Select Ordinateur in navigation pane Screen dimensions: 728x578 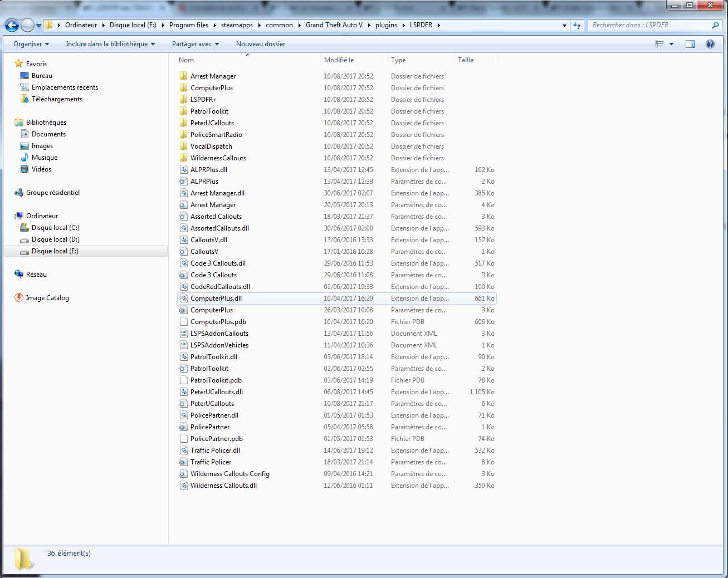tap(42, 216)
